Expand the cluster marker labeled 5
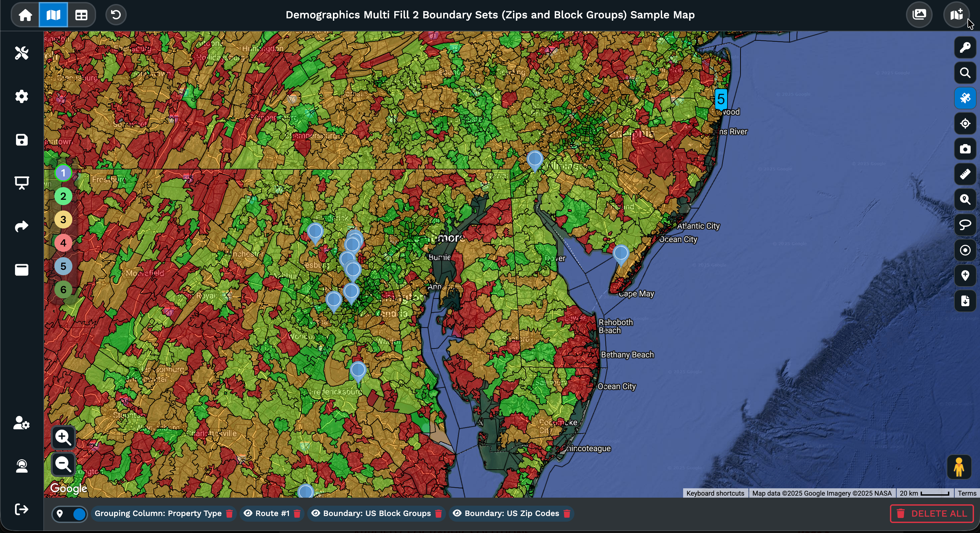 coord(722,99)
